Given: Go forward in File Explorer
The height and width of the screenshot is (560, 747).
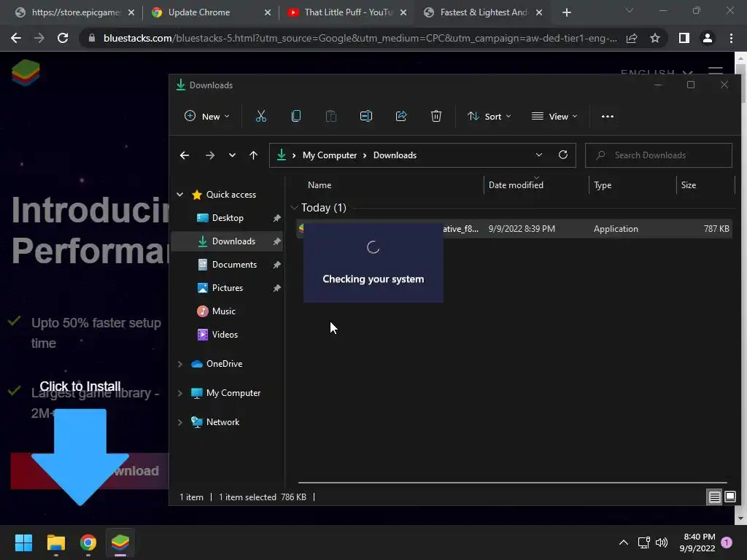Looking at the screenshot, I should tap(209, 155).
